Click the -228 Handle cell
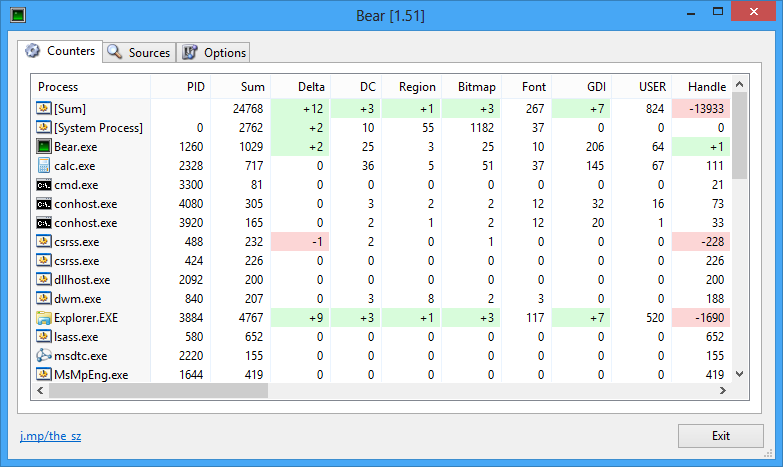 pyautogui.click(x=701, y=242)
